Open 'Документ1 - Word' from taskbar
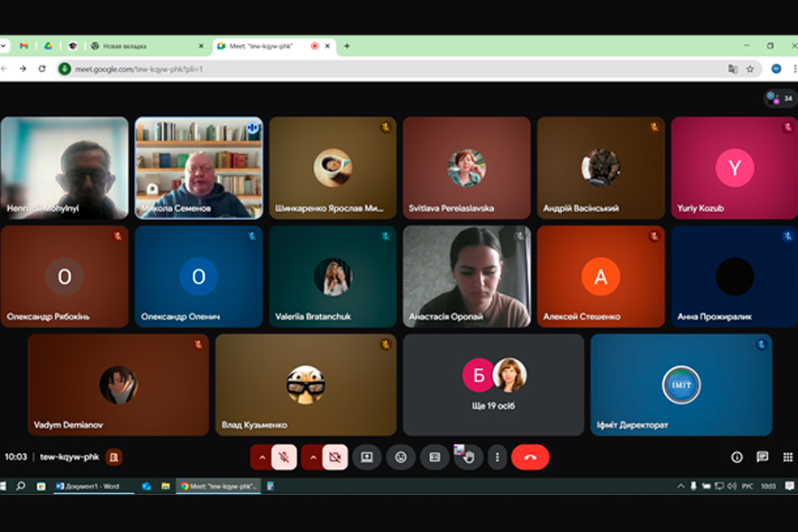The image size is (798, 532). click(92, 486)
